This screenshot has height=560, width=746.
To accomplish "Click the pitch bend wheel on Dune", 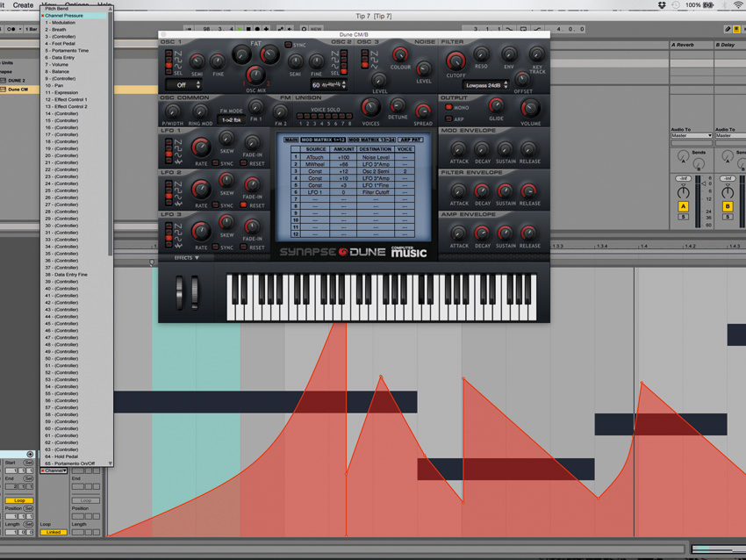I will pos(179,292).
